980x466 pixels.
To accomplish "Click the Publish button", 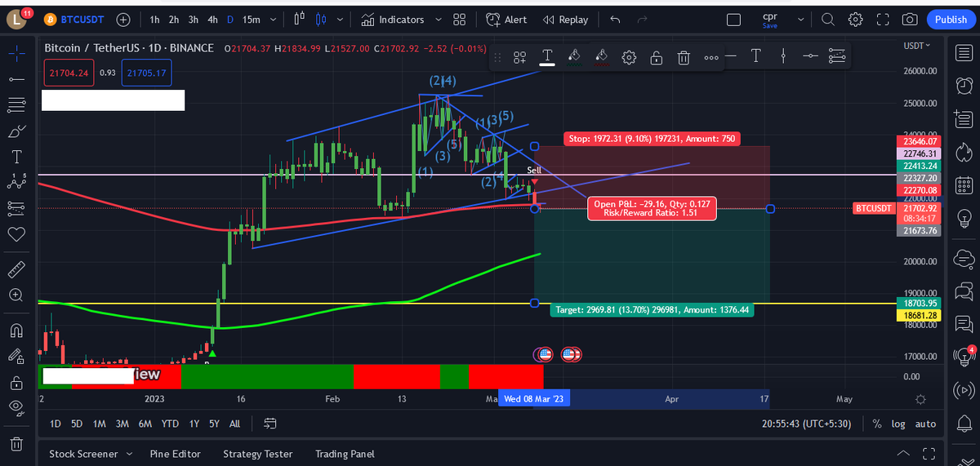I will [951, 20].
